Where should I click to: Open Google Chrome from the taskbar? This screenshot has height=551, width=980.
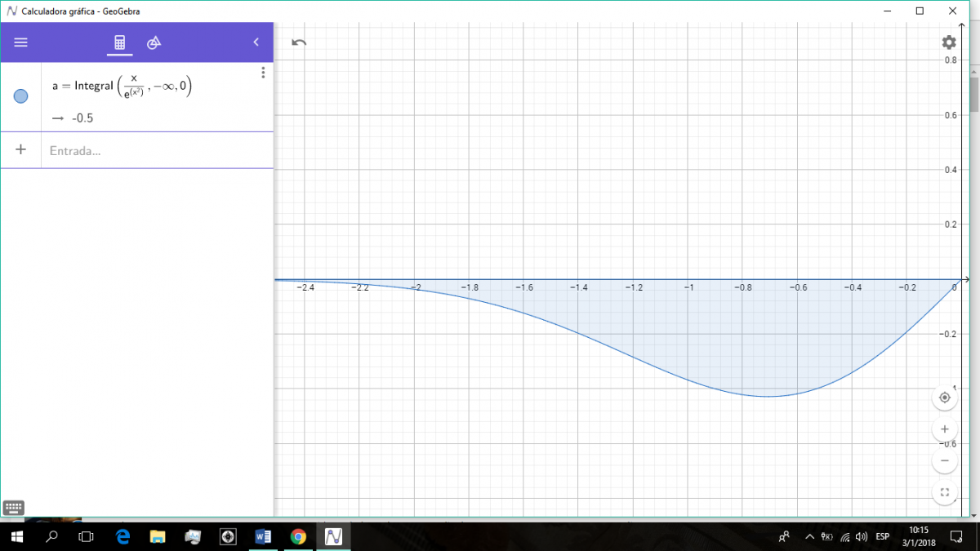[298, 536]
